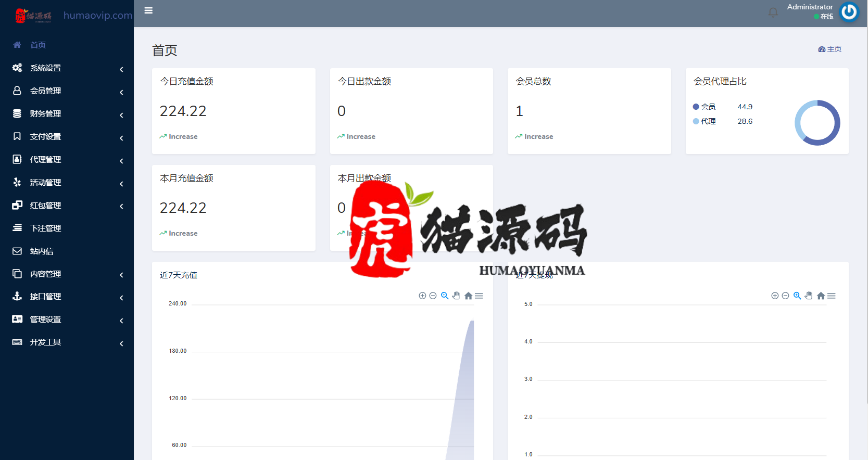
Task: Expand 财务管理 submenu chevron
Action: [x=121, y=115]
